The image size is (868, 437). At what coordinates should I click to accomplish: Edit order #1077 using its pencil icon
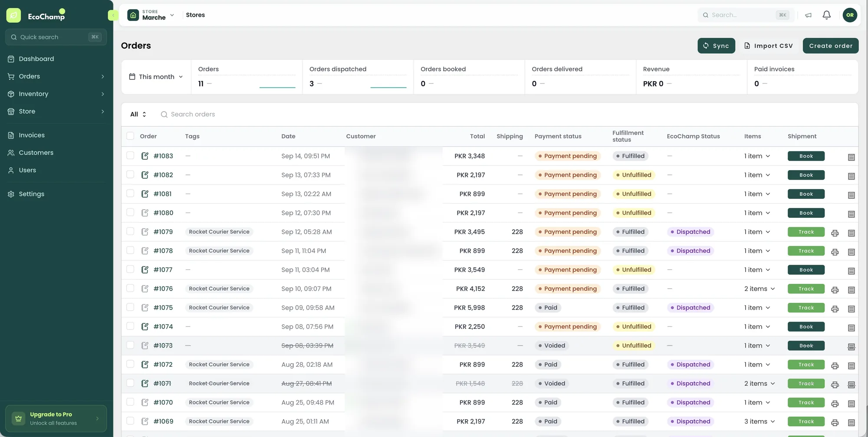(145, 269)
